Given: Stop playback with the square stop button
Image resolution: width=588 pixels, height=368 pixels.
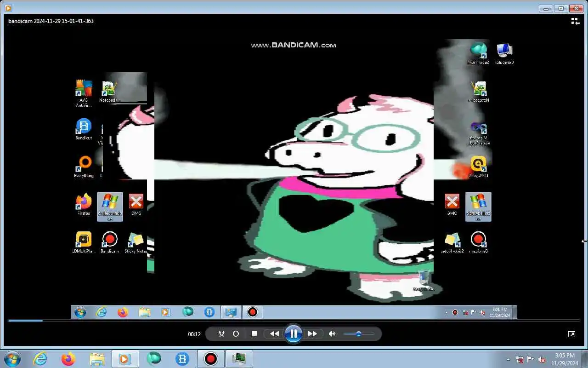Looking at the screenshot, I should pyautogui.click(x=254, y=333).
